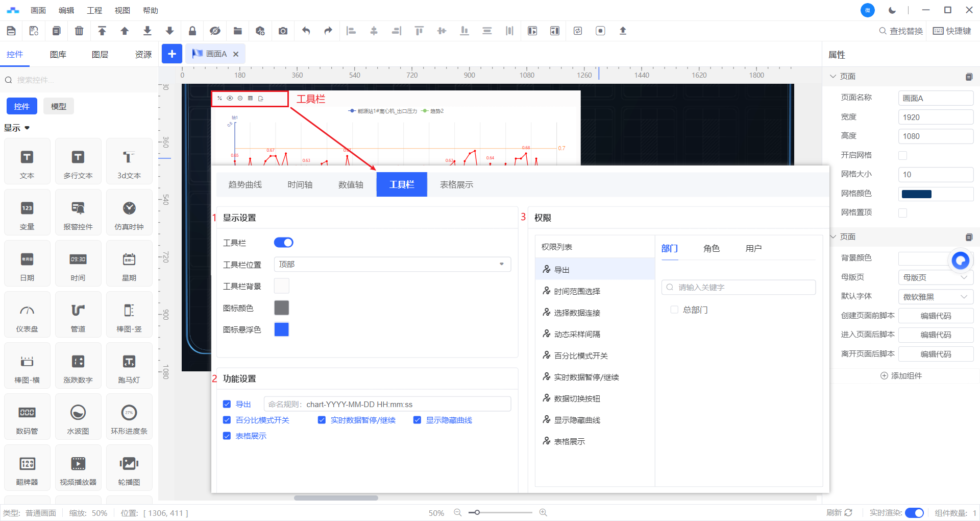Click the delete trash icon
The image size is (980, 521).
79,31
